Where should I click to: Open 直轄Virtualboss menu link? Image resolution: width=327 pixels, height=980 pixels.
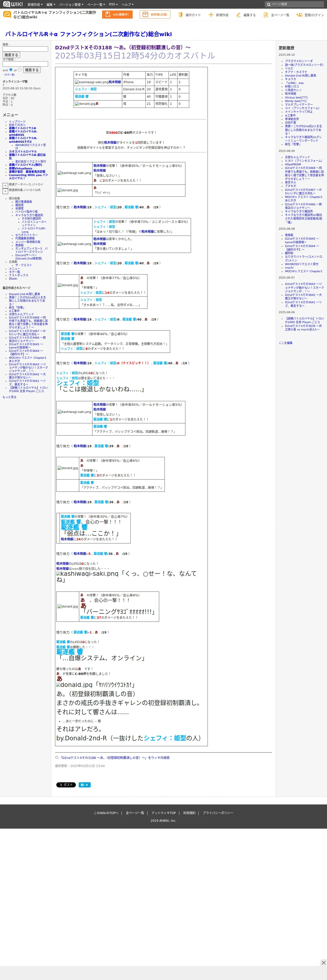pyautogui.click(x=21, y=168)
